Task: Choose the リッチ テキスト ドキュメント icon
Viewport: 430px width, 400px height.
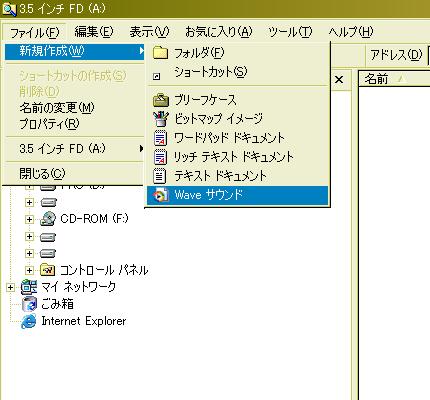Action: tap(160, 157)
